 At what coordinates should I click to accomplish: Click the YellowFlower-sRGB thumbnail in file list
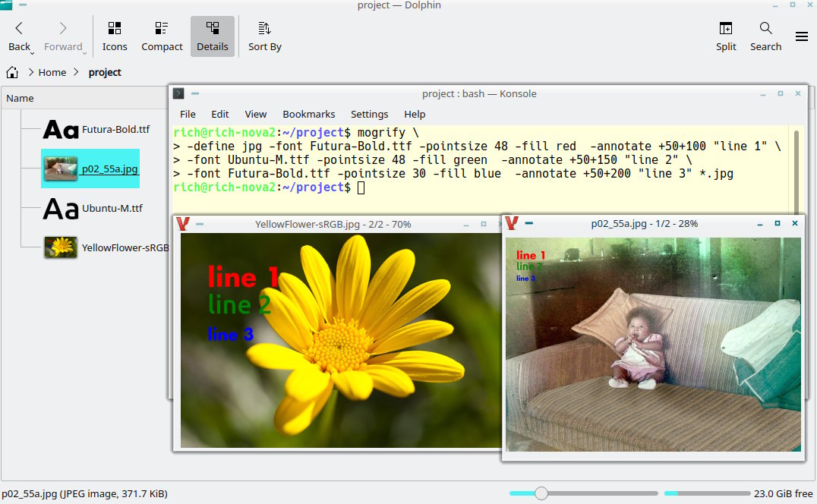pos(61,247)
